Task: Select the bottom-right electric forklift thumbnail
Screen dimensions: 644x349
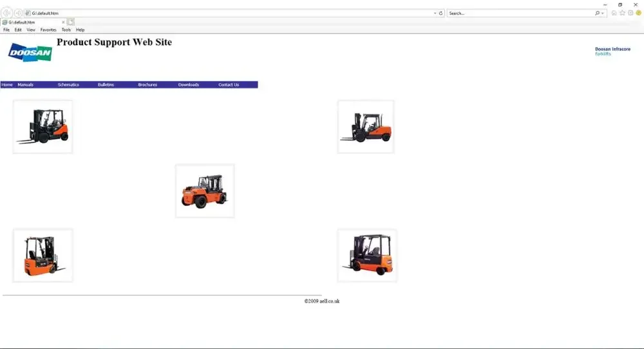Action: point(367,256)
